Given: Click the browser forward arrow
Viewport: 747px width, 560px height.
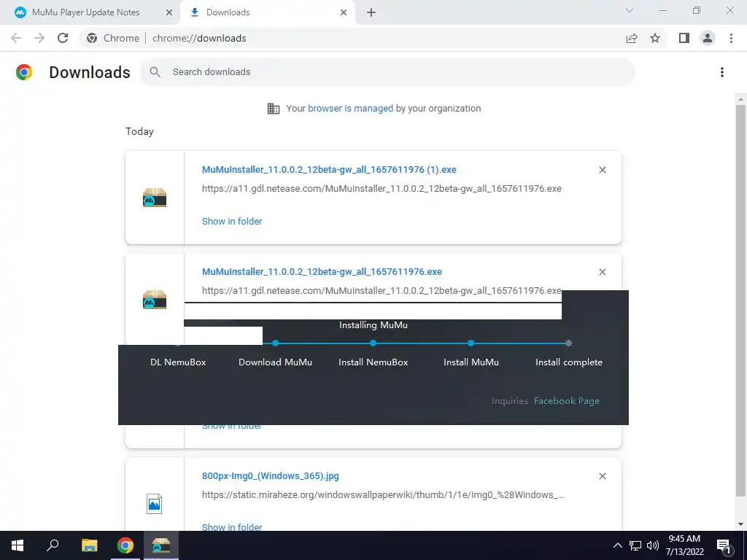Looking at the screenshot, I should tap(39, 38).
